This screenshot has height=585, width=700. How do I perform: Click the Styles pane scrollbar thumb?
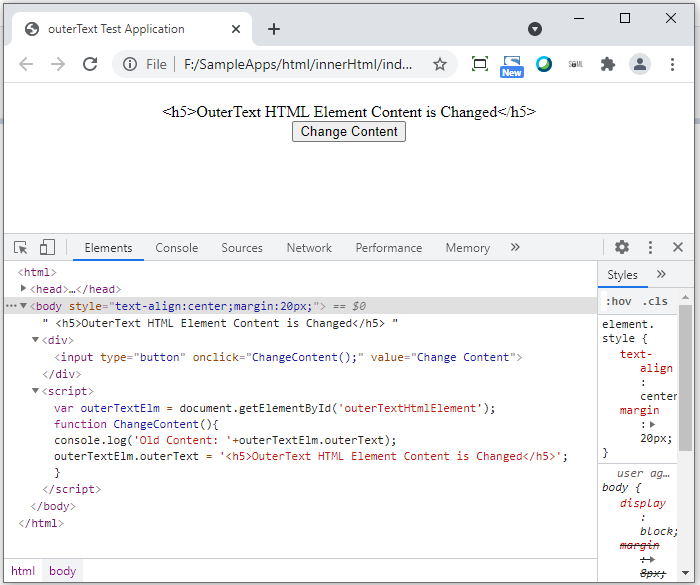pyautogui.click(x=685, y=378)
